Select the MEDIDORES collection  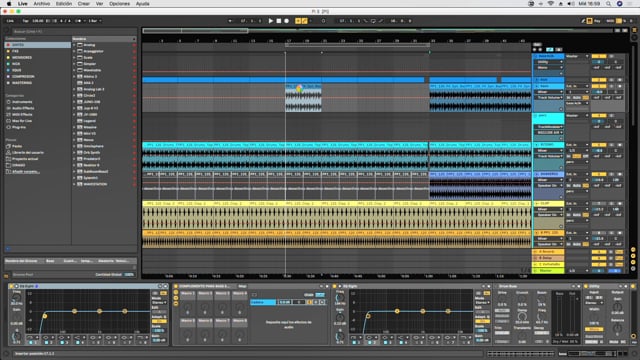pos(22,58)
